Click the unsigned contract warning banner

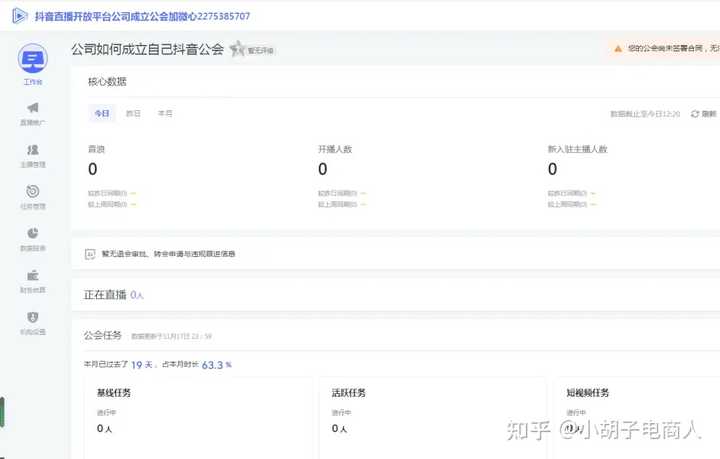pyautogui.click(x=665, y=48)
